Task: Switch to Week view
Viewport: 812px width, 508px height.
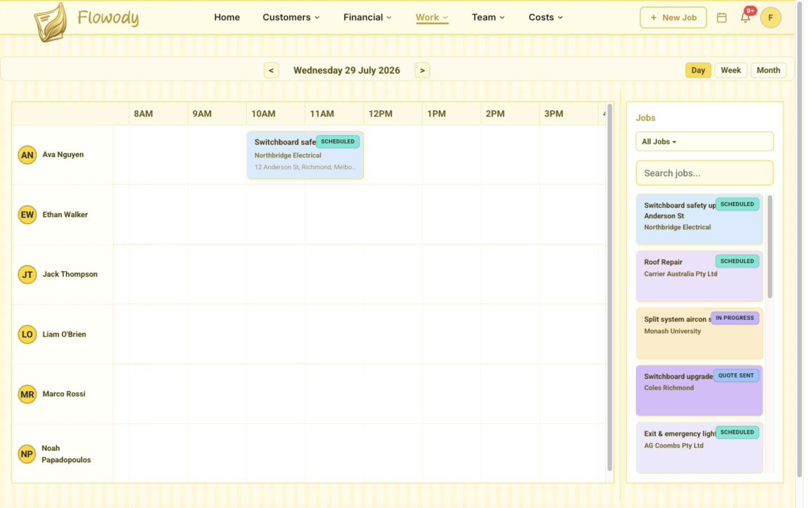Action: point(731,70)
